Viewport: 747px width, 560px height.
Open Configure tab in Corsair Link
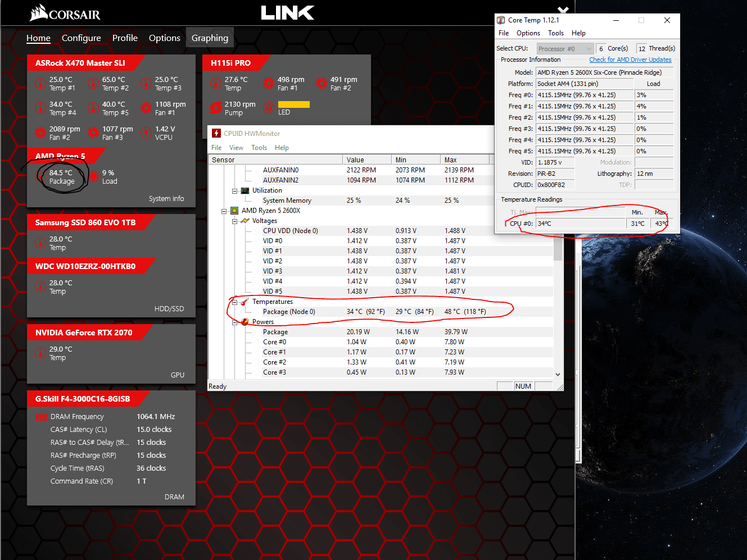(82, 38)
